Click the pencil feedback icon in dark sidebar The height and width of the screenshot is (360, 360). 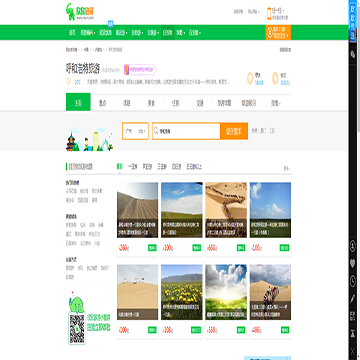353,299
